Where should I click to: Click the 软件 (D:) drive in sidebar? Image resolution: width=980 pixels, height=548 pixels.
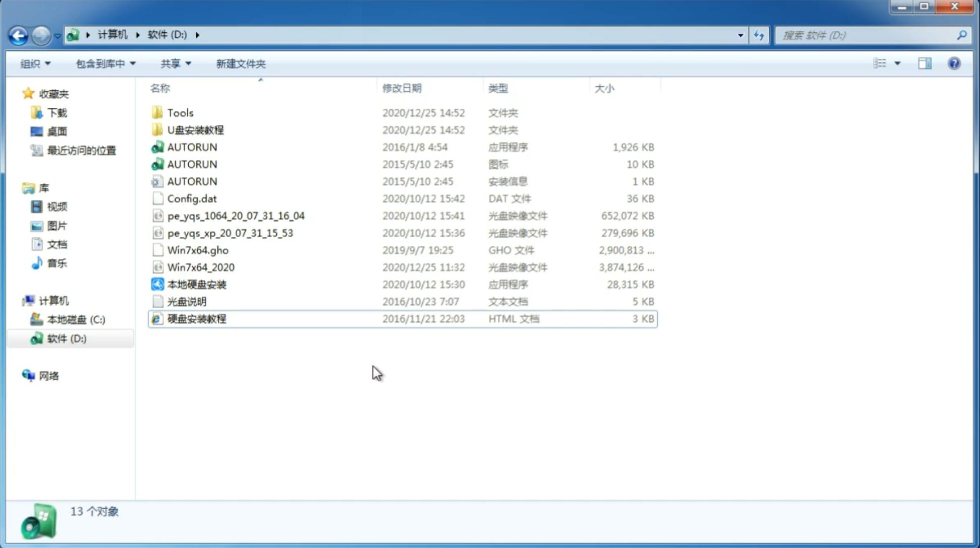(x=66, y=338)
